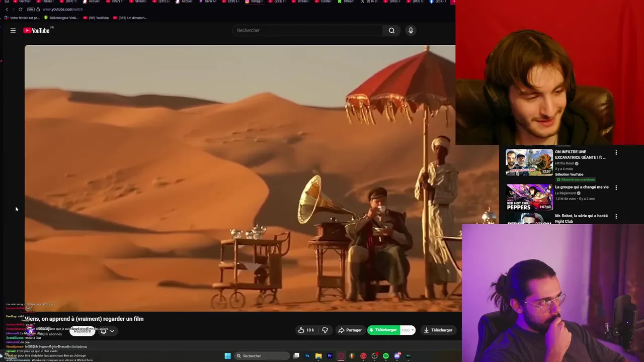The height and width of the screenshot is (362, 644).
Task: Open the 'Votre fichier est pr...' bookmark
Action: point(22,18)
